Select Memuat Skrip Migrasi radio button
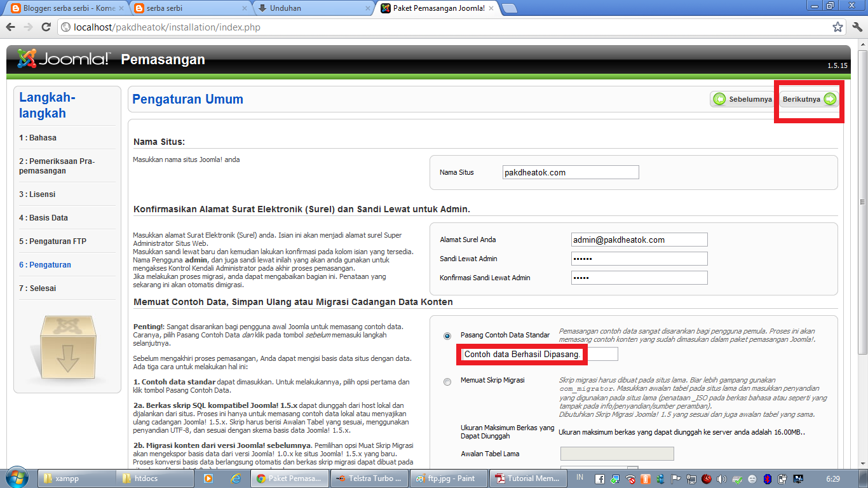 [x=448, y=381]
